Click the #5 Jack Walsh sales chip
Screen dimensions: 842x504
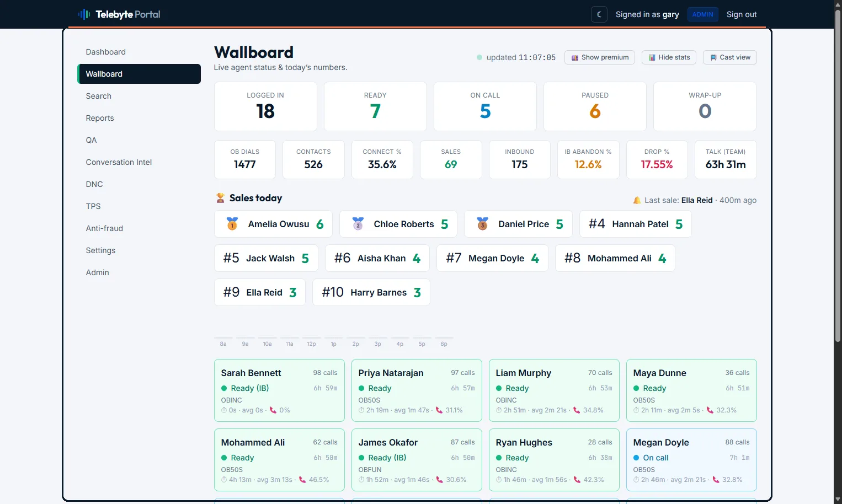click(x=266, y=258)
